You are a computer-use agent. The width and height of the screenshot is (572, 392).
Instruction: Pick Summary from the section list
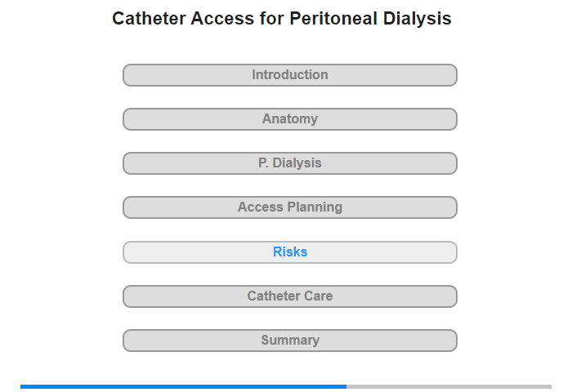tap(289, 341)
